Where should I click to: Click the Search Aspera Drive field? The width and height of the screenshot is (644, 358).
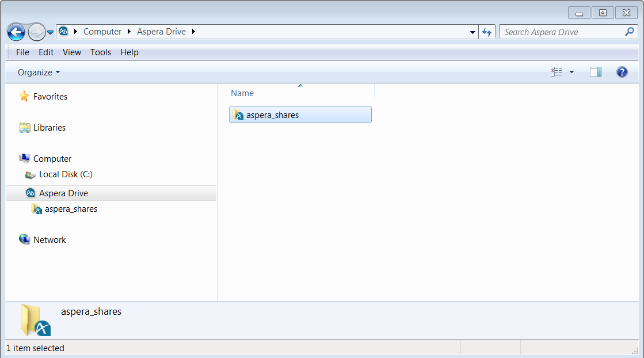pyautogui.click(x=561, y=32)
